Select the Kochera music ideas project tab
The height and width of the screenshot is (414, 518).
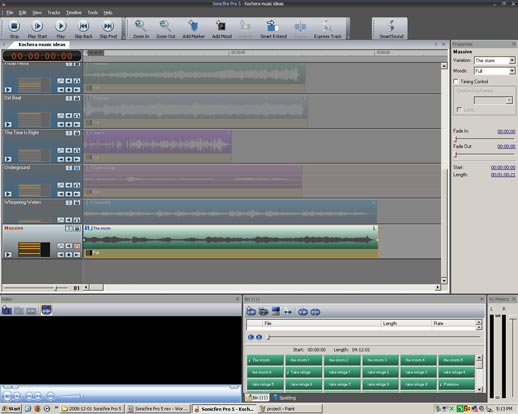(x=42, y=44)
